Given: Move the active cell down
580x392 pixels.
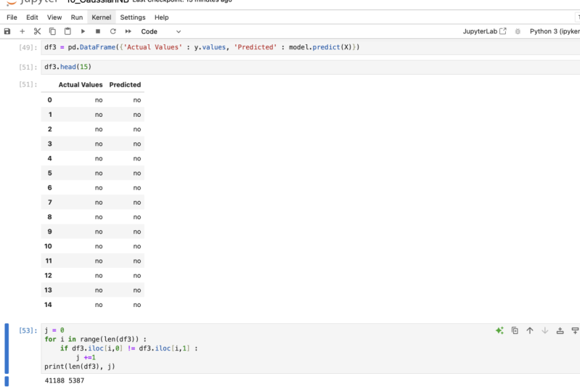Looking at the screenshot, I should (545, 330).
